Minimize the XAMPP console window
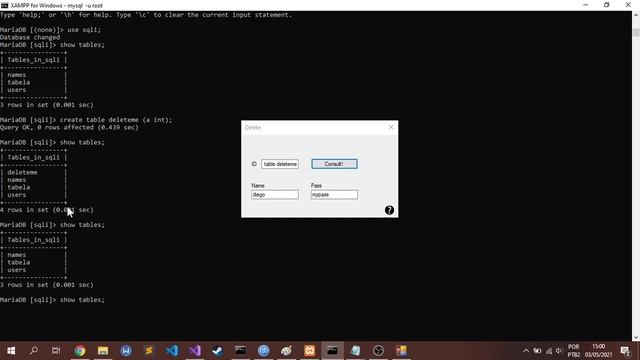 (586, 5)
